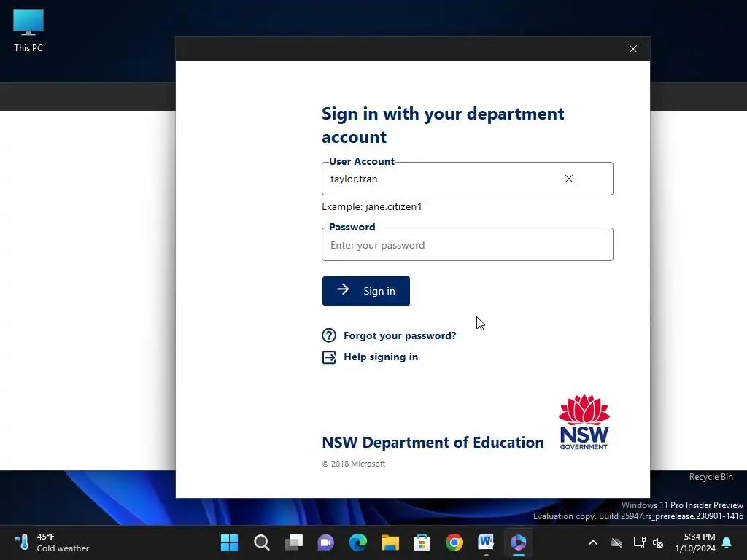
Task: Open taskbar Search
Action: coord(262,542)
